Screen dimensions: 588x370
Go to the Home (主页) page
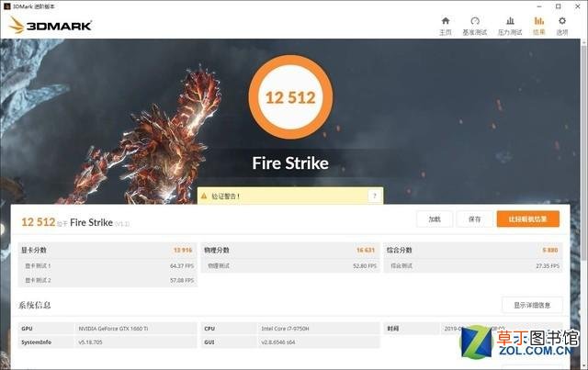coord(445,26)
